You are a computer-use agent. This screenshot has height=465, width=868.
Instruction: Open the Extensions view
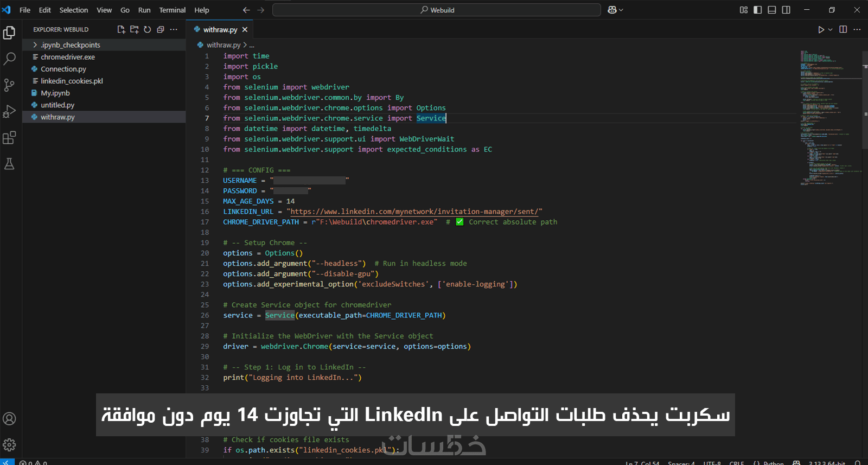pos(9,138)
